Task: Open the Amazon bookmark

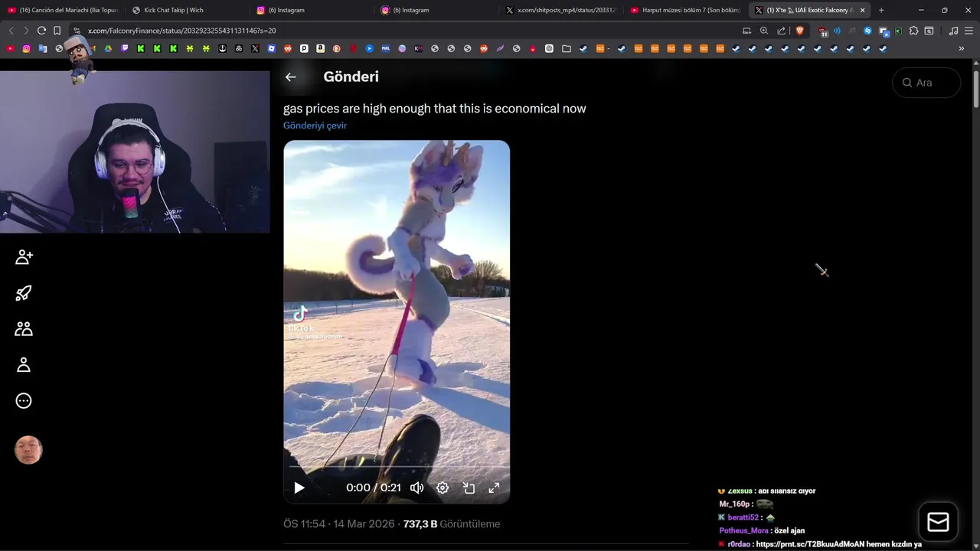Action: [320, 48]
